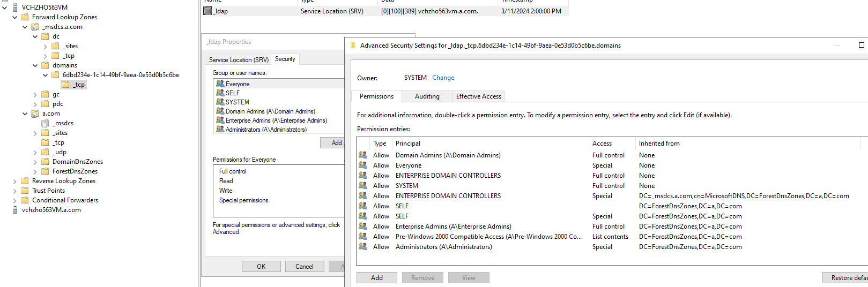Switch to the Permissions tab
This screenshot has height=287, width=868.
click(x=376, y=96)
